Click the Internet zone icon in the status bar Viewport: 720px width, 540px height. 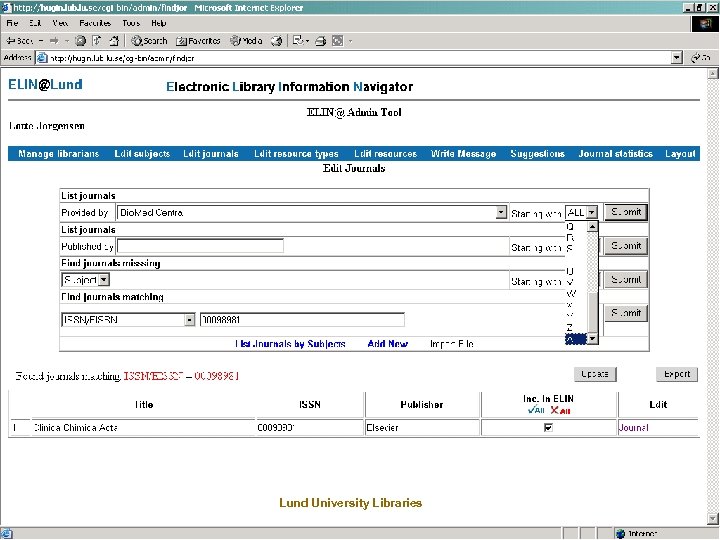620,534
